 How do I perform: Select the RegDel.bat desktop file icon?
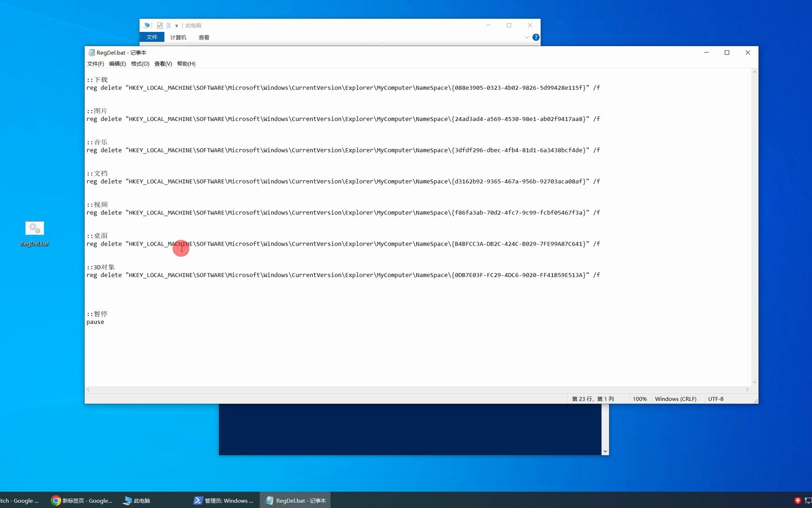[x=34, y=234]
